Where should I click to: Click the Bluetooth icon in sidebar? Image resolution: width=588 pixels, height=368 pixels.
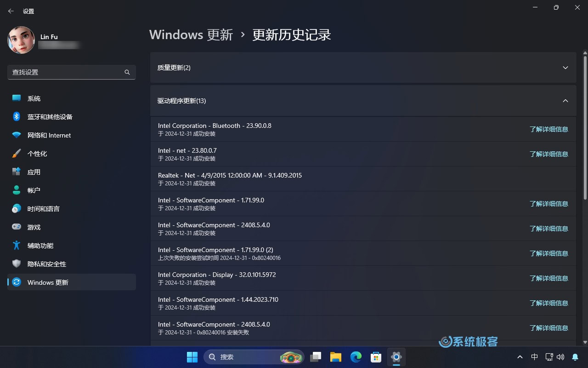coord(17,117)
